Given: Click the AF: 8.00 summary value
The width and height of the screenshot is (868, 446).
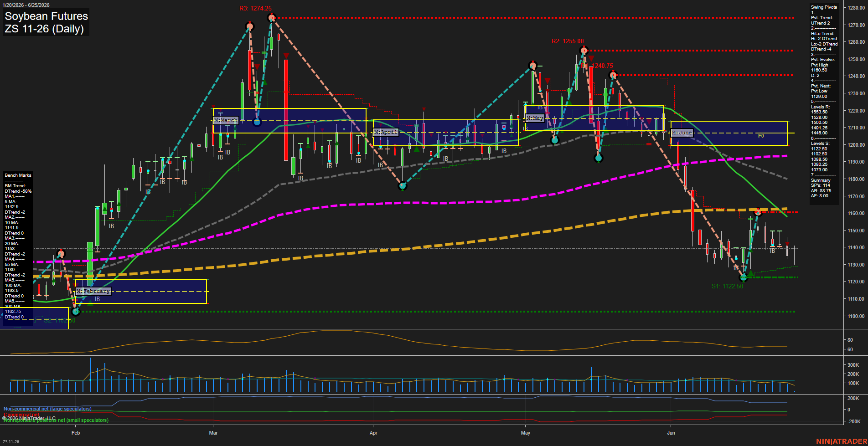Looking at the screenshot, I should [x=820, y=196].
